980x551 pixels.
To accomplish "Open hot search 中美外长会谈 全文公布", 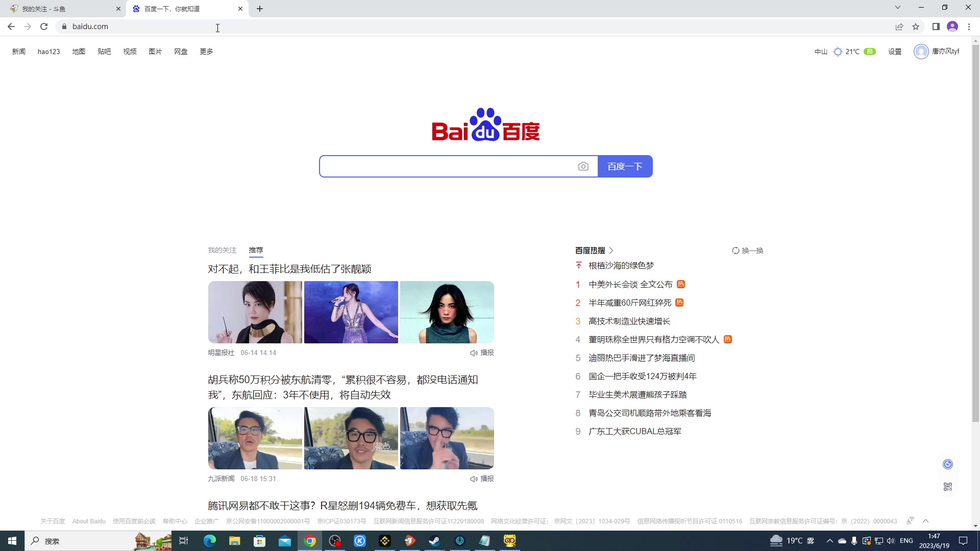I will (x=630, y=284).
